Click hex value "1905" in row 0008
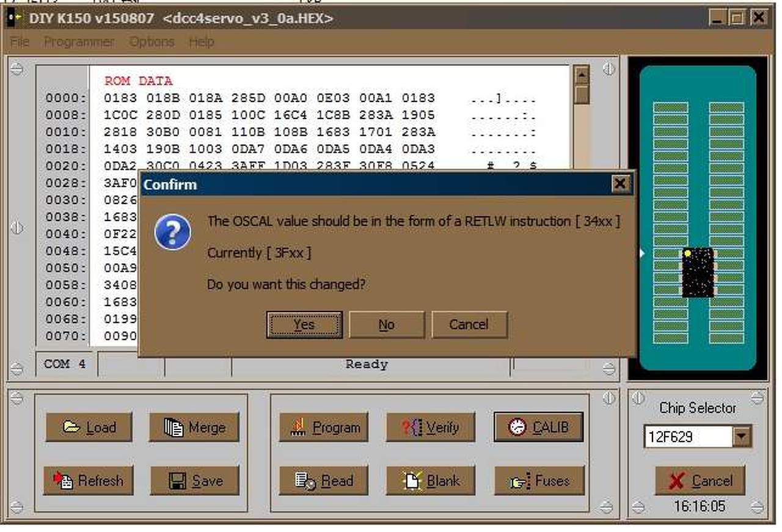 click(418, 115)
